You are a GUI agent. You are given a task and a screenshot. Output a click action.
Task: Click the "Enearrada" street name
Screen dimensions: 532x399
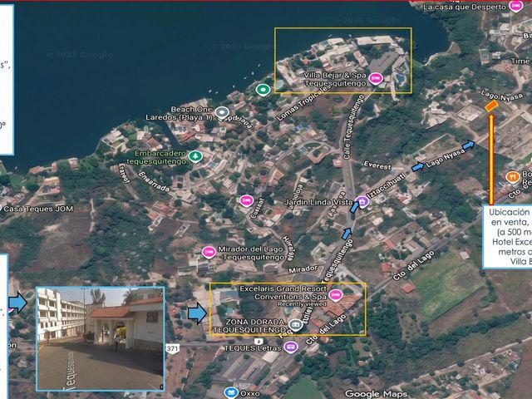click(x=154, y=182)
